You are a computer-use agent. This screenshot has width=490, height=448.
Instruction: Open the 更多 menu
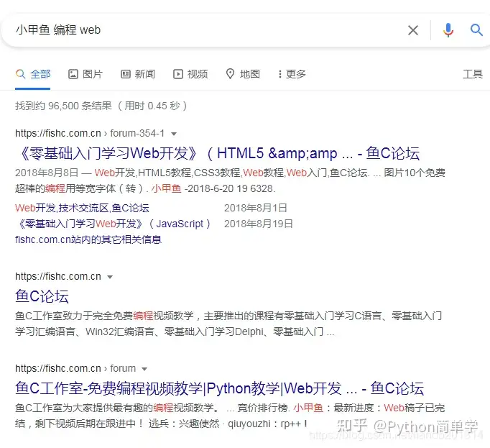(292, 74)
